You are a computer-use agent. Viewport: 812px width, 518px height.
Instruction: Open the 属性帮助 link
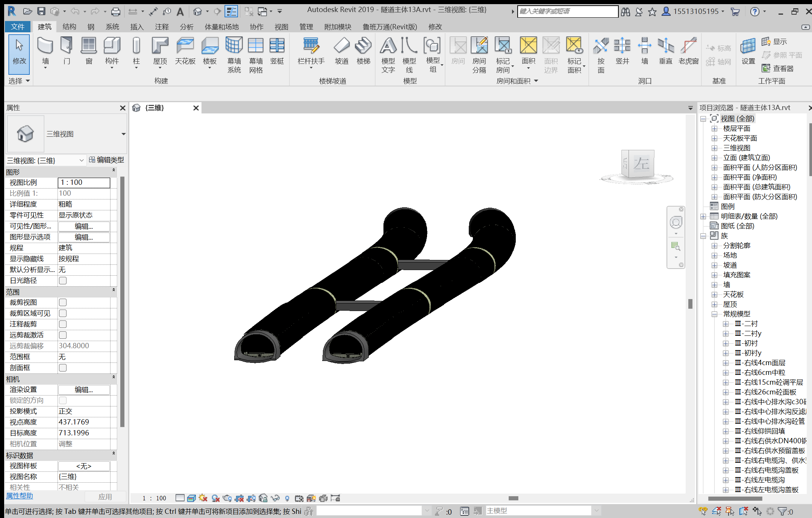pos(20,496)
